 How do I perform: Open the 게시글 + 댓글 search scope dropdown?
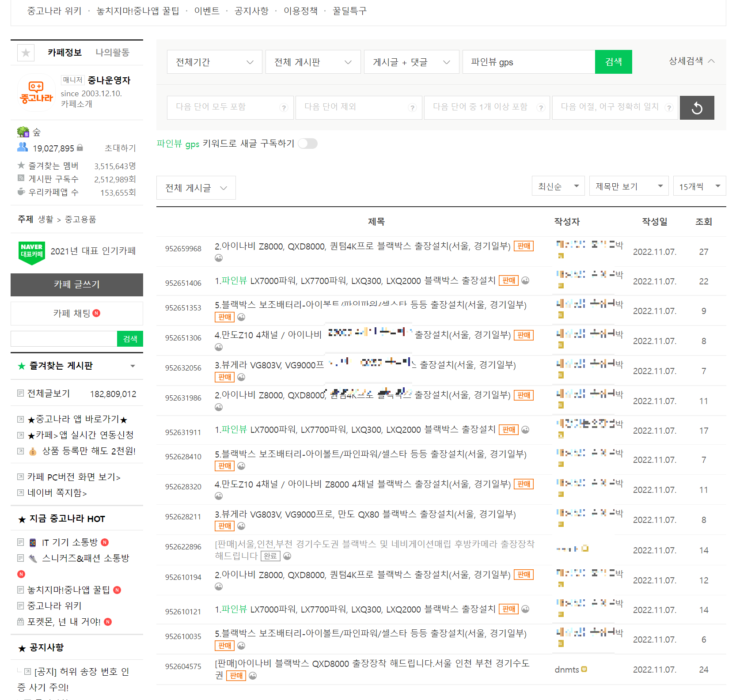pos(412,62)
